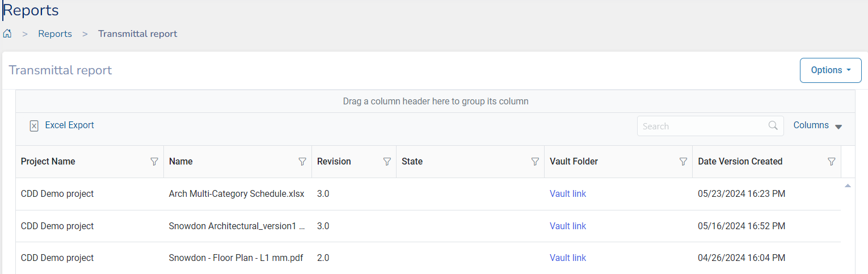Open filter for Project Name column
This screenshot has width=868, height=274.
pos(154,162)
